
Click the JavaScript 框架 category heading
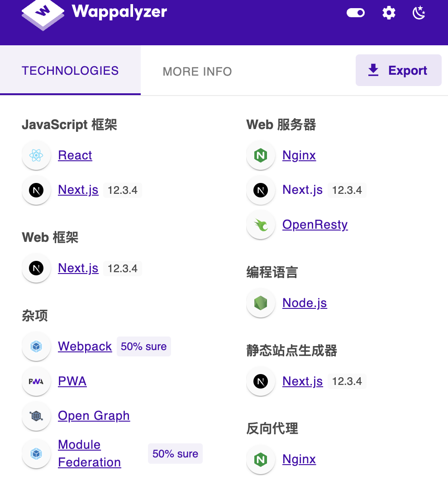pyautogui.click(x=69, y=125)
